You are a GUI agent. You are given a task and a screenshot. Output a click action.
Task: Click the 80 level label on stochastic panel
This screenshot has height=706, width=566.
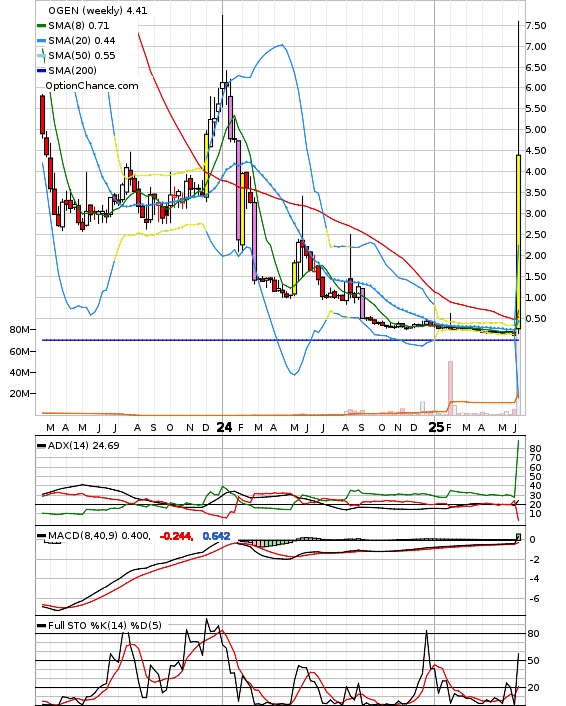[533, 634]
